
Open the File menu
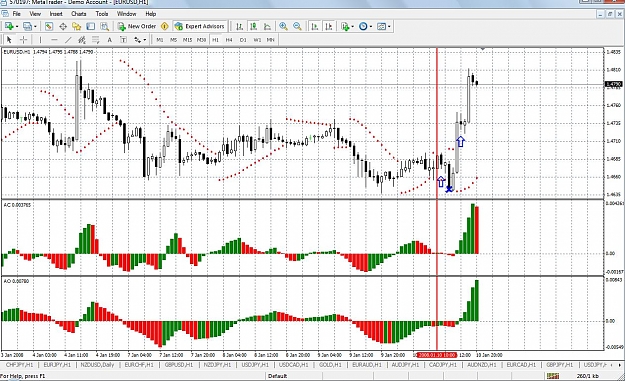click(x=16, y=14)
